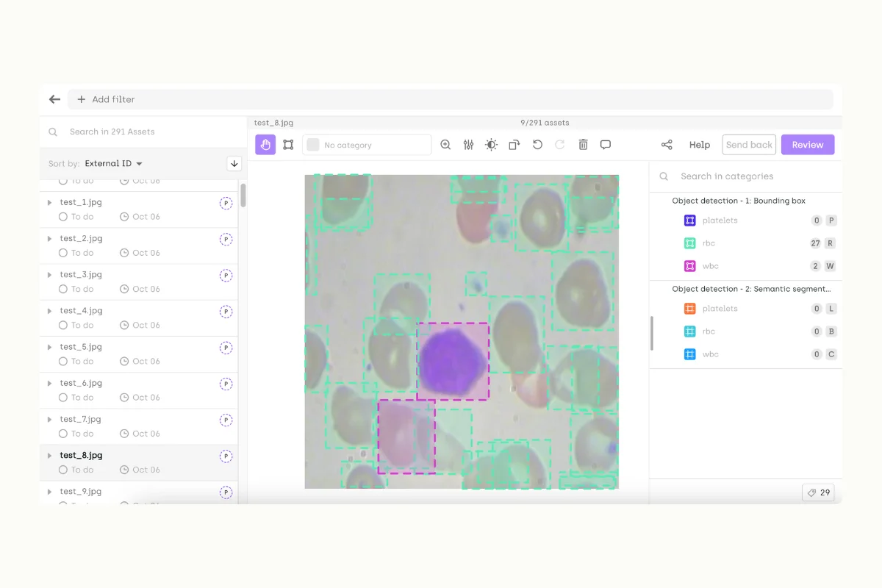Click the categories panel resize handle
Screen dimensions: 882x588
click(652, 333)
